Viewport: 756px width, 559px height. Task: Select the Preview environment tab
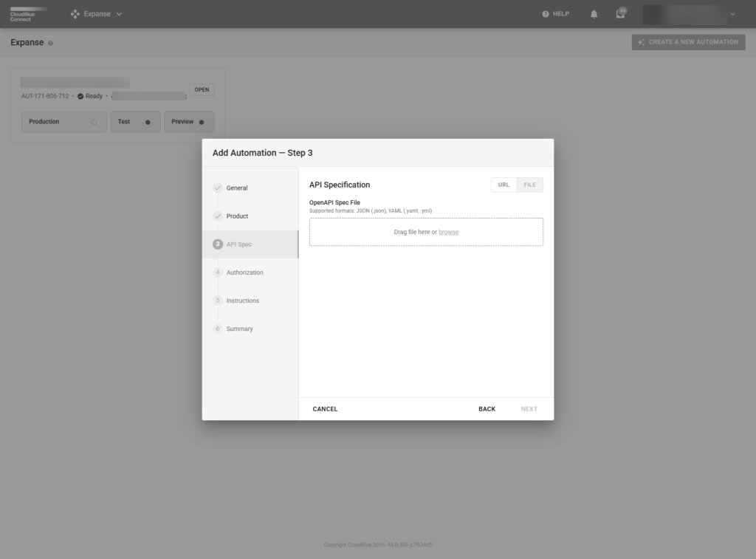click(x=188, y=122)
